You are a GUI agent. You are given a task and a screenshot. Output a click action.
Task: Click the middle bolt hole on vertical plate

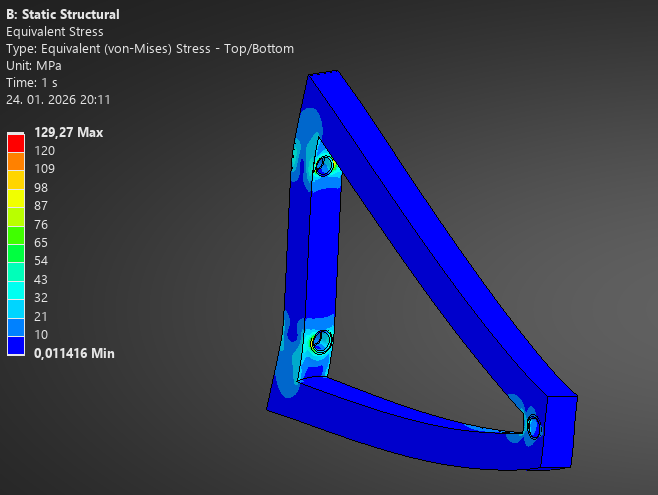point(322,343)
